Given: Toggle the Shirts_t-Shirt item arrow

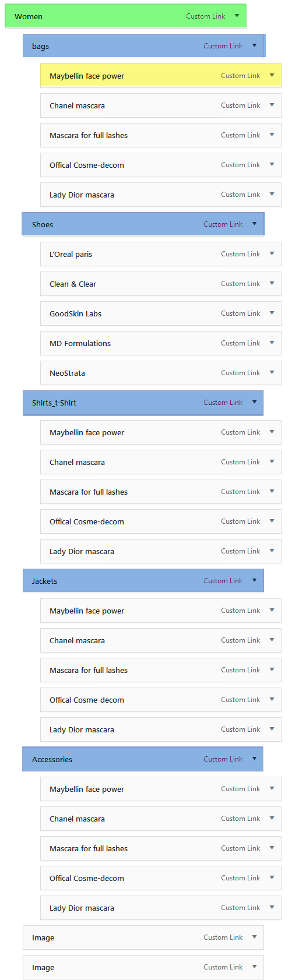Looking at the screenshot, I should pyautogui.click(x=254, y=402).
